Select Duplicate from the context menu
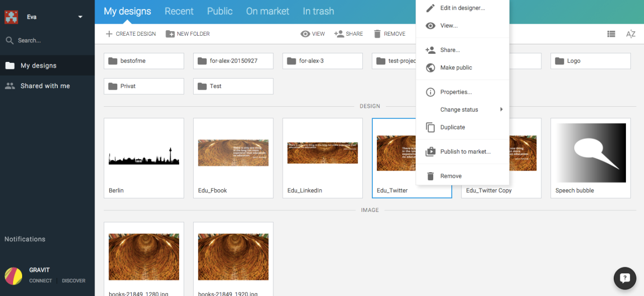644x296 pixels. (452, 127)
